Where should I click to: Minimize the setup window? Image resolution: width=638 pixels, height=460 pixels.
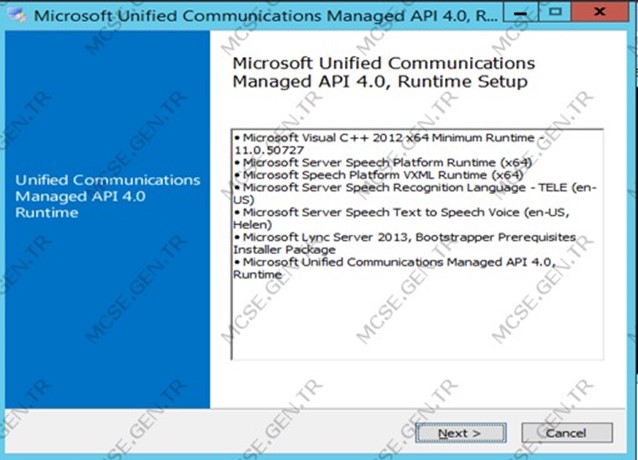click(x=520, y=12)
